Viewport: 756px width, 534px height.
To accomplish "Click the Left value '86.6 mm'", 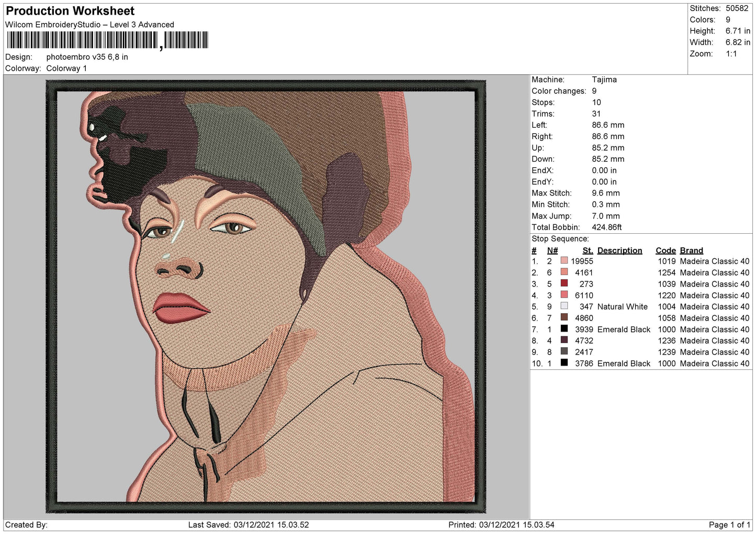I will (x=608, y=125).
